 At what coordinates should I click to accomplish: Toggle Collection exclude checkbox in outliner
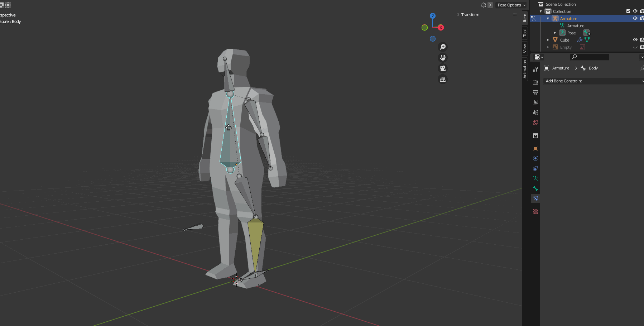click(628, 11)
